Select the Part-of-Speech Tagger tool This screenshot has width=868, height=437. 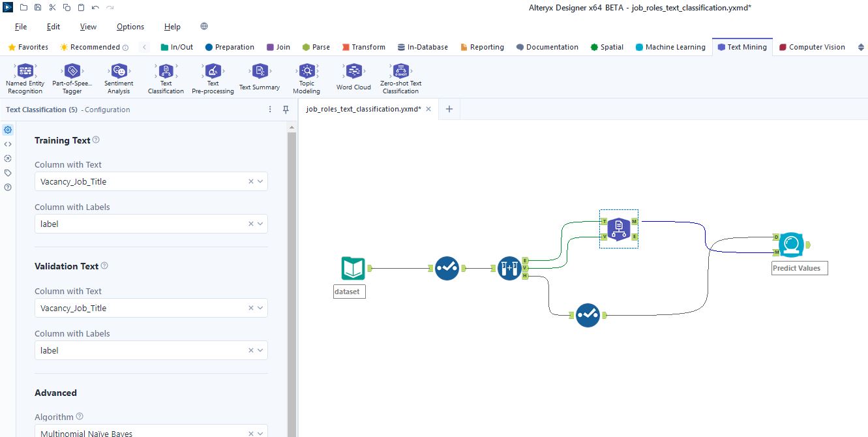pos(72,76)
